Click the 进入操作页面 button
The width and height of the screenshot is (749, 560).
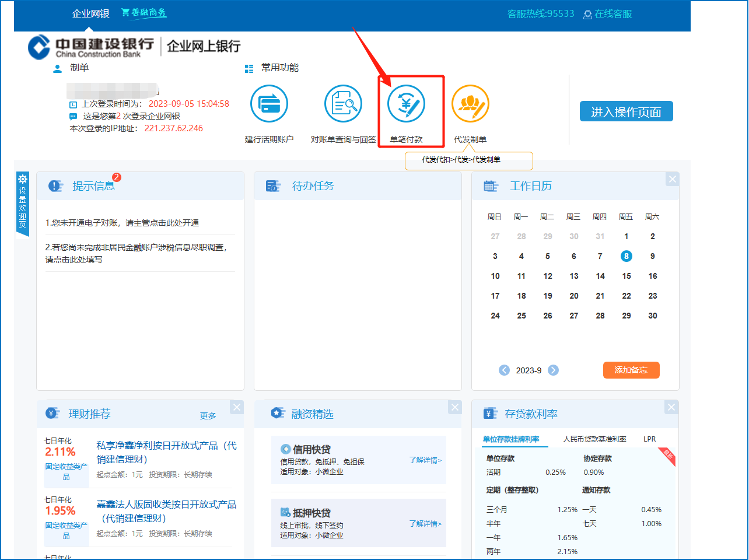click(626, 111)
